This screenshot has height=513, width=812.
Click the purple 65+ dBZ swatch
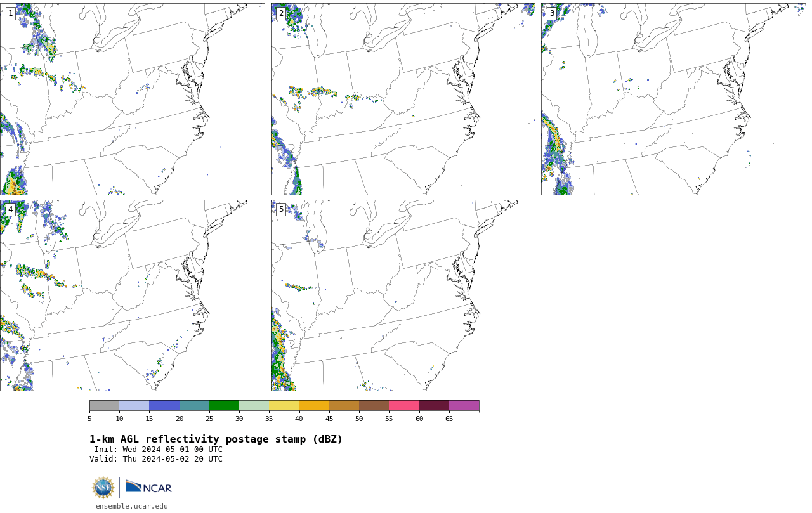coord(464,406)
